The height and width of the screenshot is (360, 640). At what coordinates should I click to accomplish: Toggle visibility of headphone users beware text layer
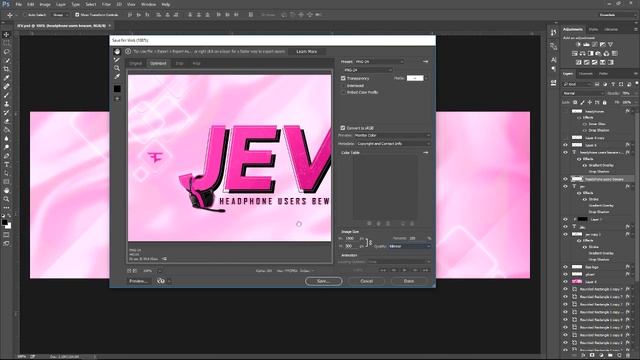(565, 152)
